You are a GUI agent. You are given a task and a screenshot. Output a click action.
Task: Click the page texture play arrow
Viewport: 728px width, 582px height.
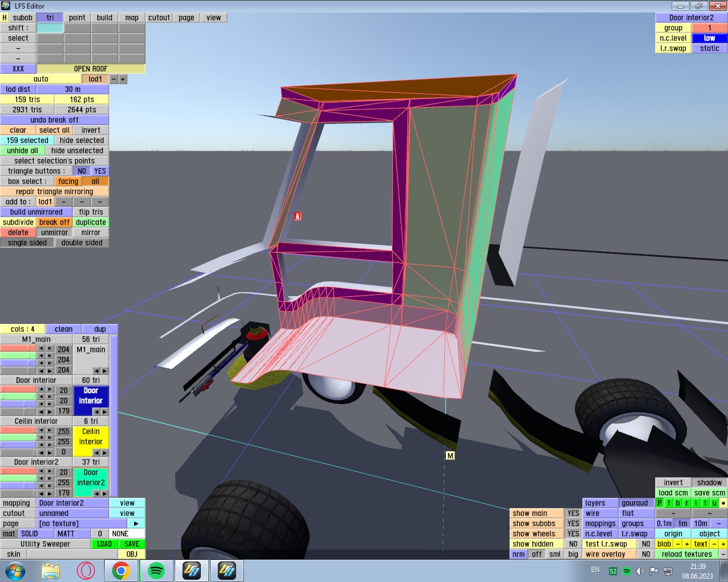point(136,523)
